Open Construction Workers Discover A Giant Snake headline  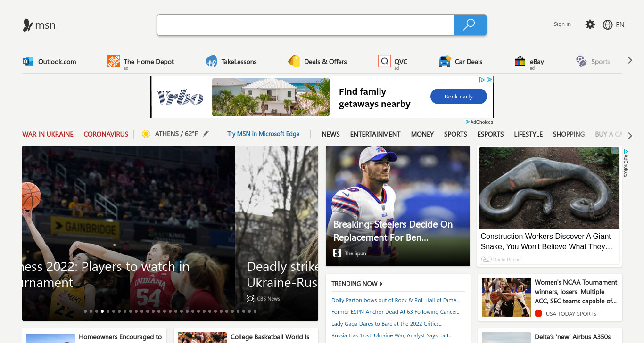pyautogui.click(x=546, y=241)
